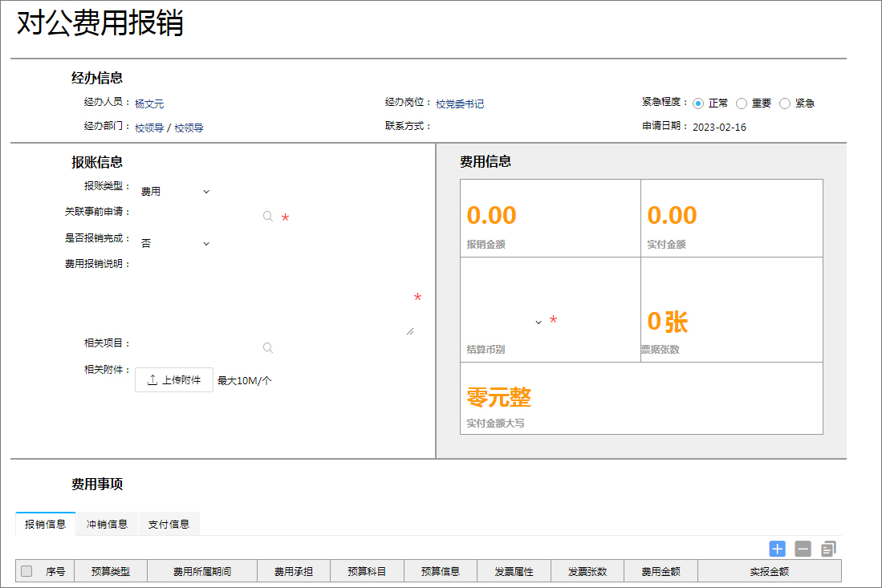The height and width of the screenshot is (588, 882).
Task: Open the 结算币别 dropdown
Action: 505,322
